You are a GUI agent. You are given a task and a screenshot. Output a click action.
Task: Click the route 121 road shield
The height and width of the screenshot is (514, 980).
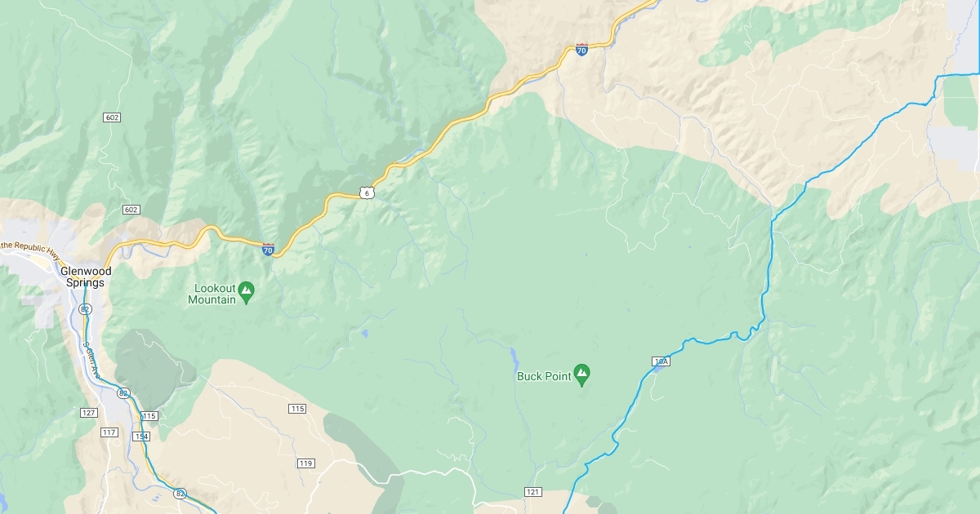[x=533, y=492]
